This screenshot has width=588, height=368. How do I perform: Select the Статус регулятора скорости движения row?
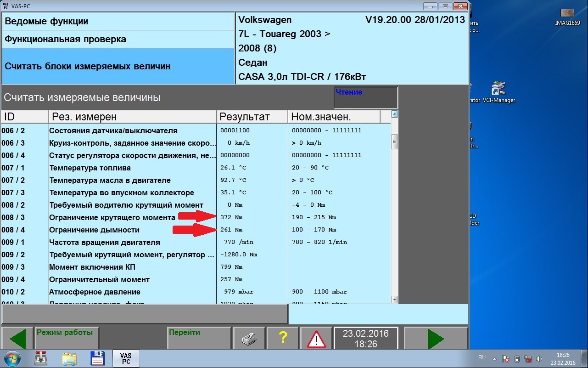pyautogui.click(x=196, y=155)
